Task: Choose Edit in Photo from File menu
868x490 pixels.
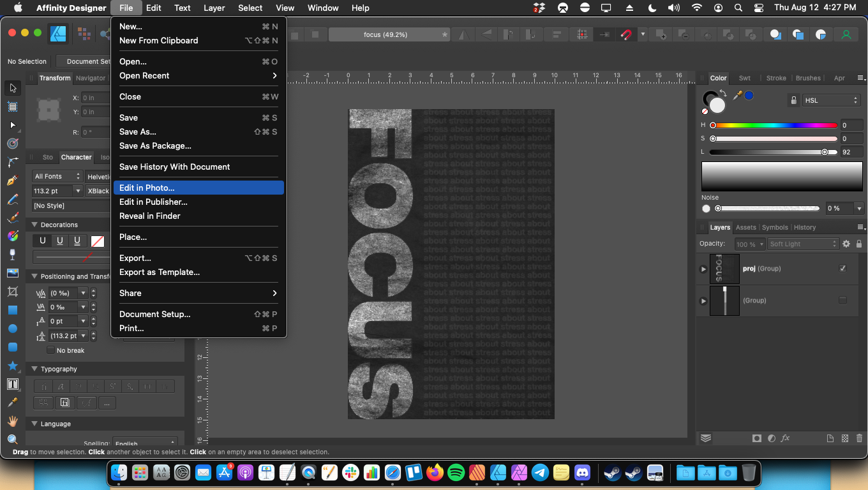Action: pyautogui.click(x=147, y=188)
